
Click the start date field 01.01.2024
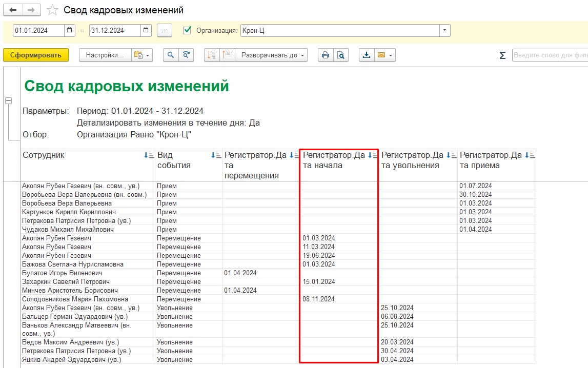click(x=38, y=30)
